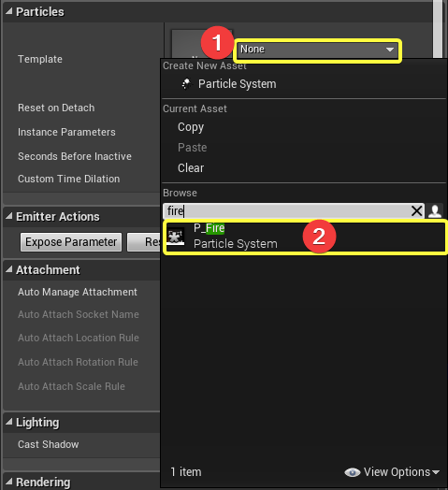Click the user filter icon beside search
This screenshot has width=448, height=490.
coord(435,211)
